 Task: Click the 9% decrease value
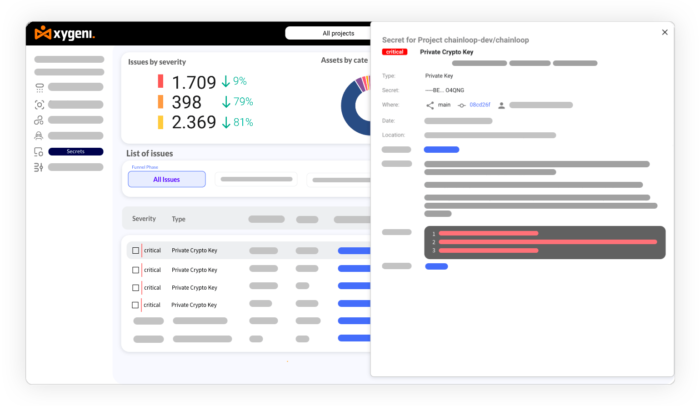[240, 81]
